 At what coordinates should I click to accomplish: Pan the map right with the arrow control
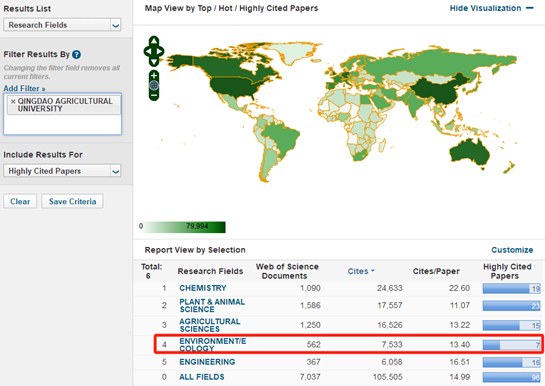[160, 51]
